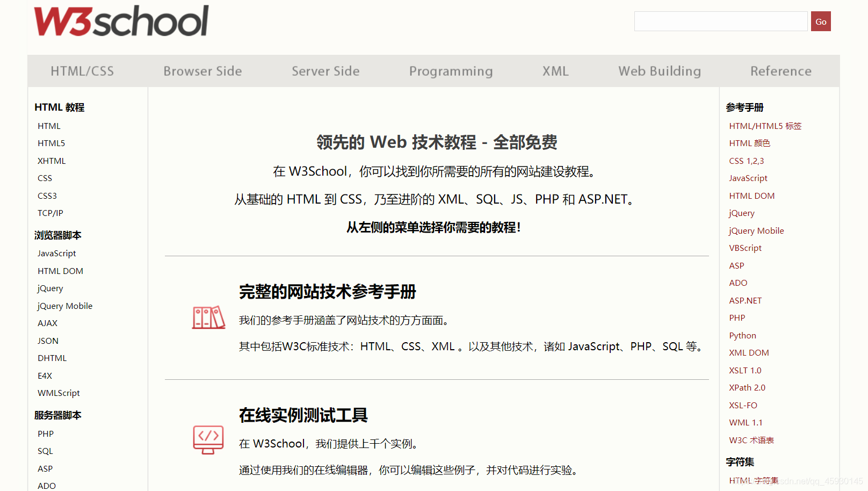Viewport: 868px width, 491px height.
Task: Open HTML/HTML5 标签 reference link
Action: click(765, 126)
